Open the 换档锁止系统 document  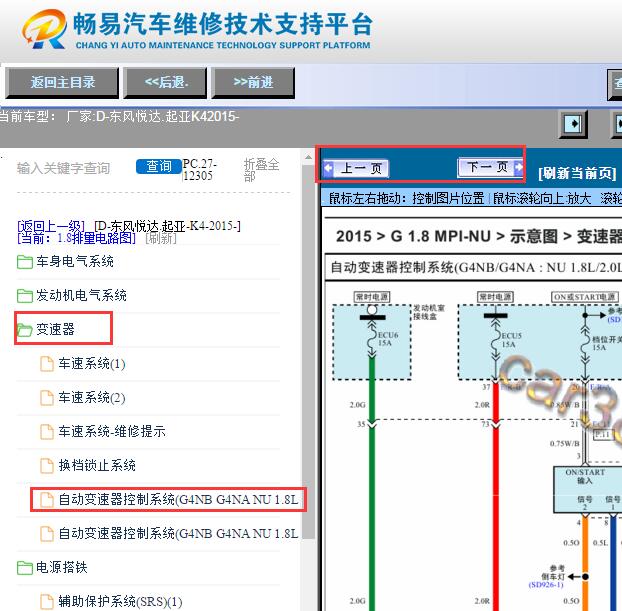click(97, 465)
